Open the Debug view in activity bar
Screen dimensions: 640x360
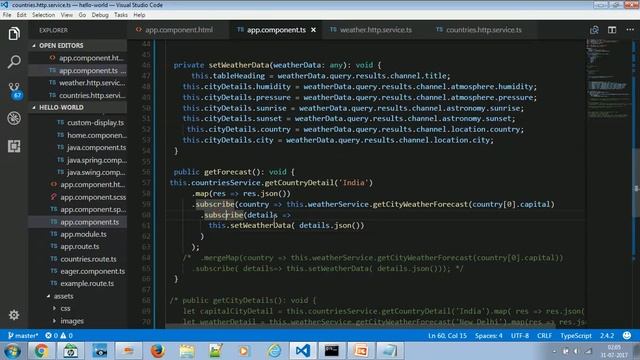pos(14,118)
